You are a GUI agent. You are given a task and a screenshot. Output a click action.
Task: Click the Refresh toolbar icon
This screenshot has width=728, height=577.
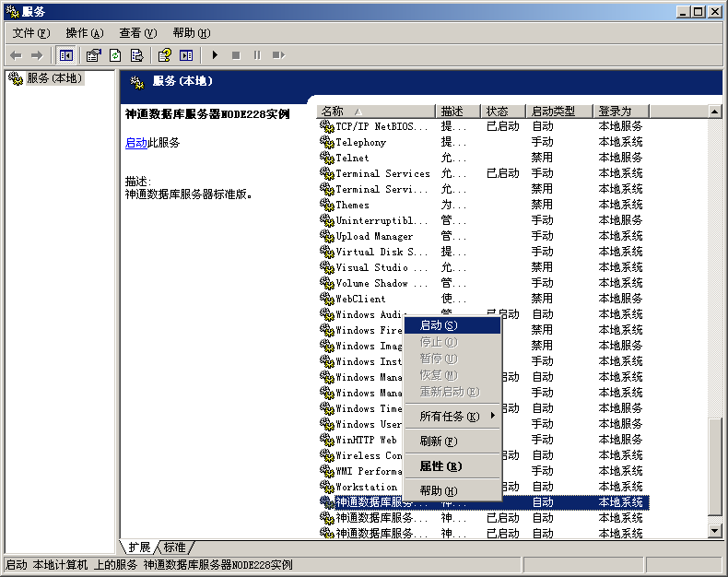pos(115,55)
